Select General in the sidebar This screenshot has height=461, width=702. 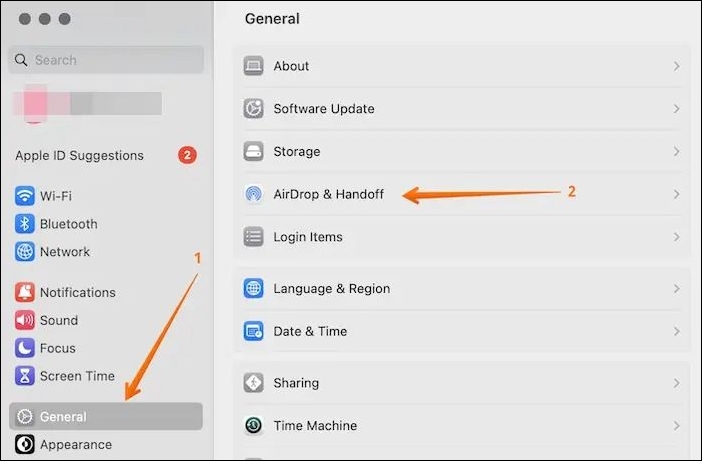coord(106,416)
